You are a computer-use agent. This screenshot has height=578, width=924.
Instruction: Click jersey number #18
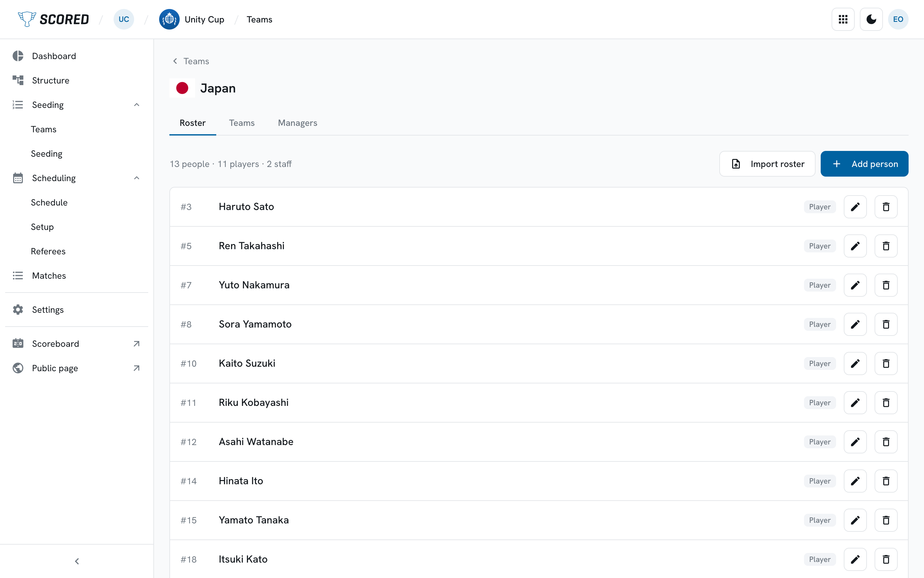[x=189, y=559]
